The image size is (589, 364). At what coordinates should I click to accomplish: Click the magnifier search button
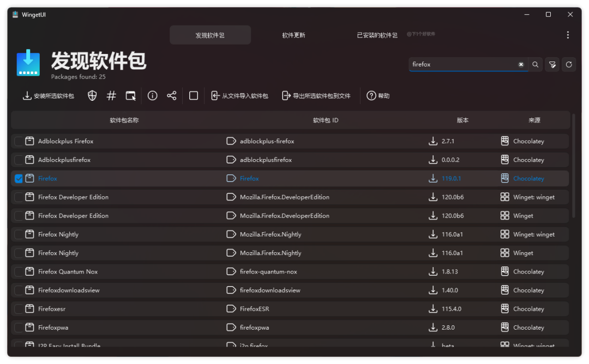pos(536,64)
